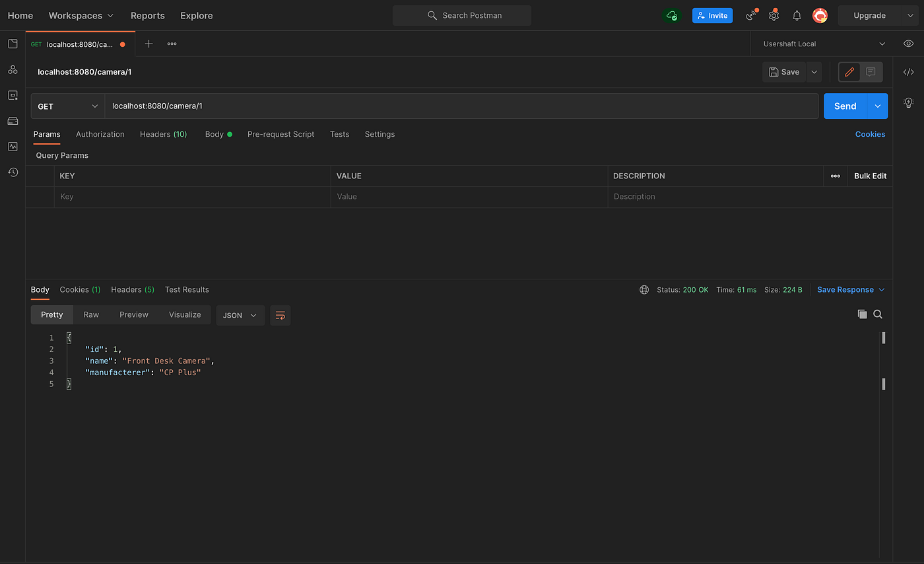
Task: Open the Mock Servers sidebar panel
Action: pyautogui.click(x=12, y=121)
